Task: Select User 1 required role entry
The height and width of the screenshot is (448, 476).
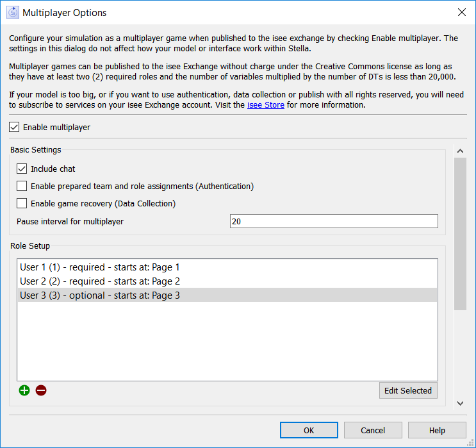Action: point(100,267)
